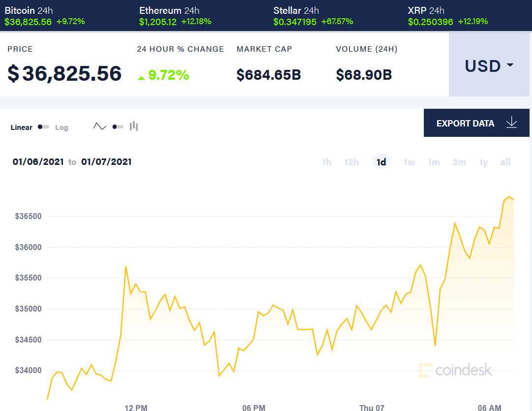Open the Stellar 24h ticker
532x411 pixels.
click(313, 16)
